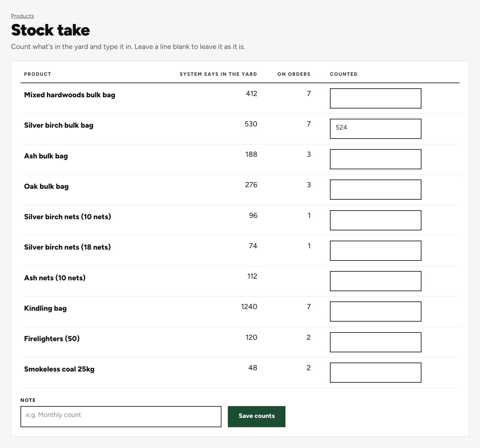
Task: Select the Counted column header
Action: [x=344, y=74]
